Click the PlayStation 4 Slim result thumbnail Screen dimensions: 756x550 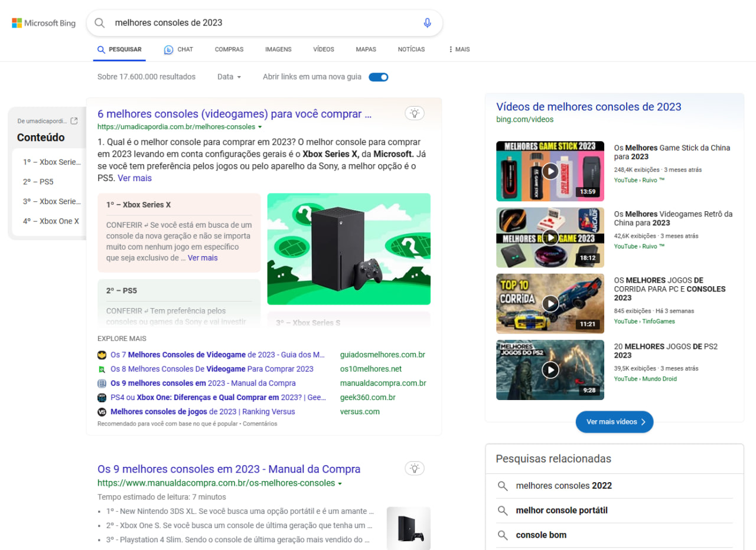pos(409,528)
